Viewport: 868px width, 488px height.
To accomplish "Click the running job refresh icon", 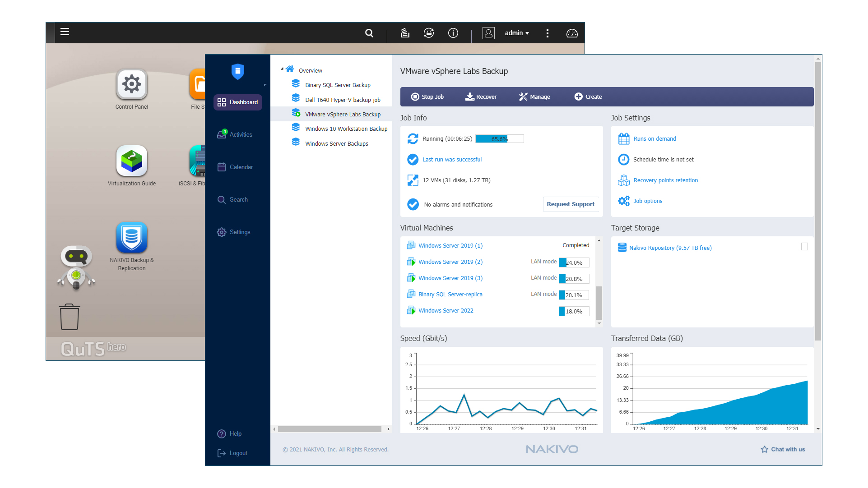I will point(413,139).
